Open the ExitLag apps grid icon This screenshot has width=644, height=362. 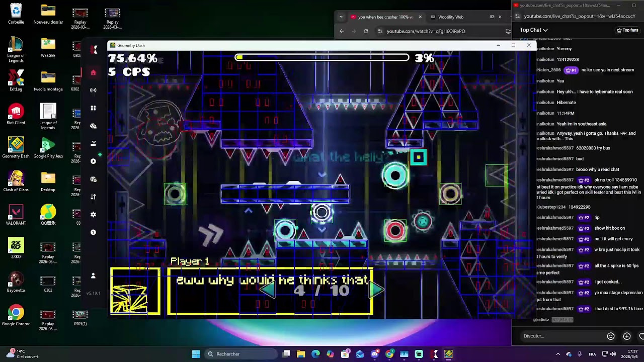93,108
